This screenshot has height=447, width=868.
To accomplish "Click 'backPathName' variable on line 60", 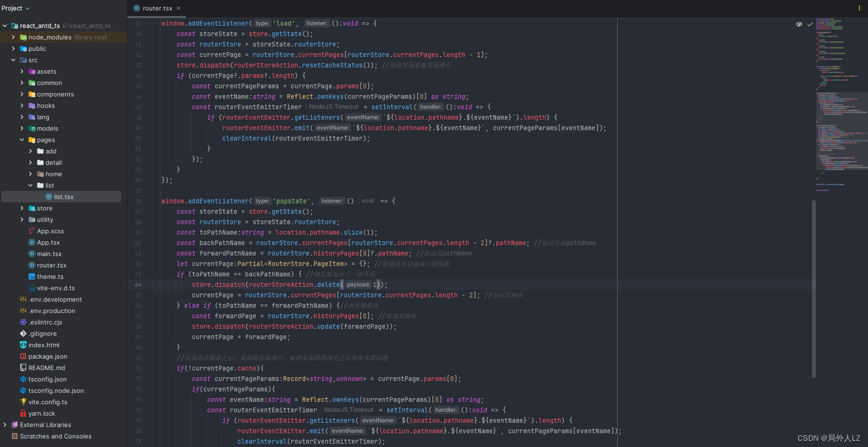I will click(222, 243).
